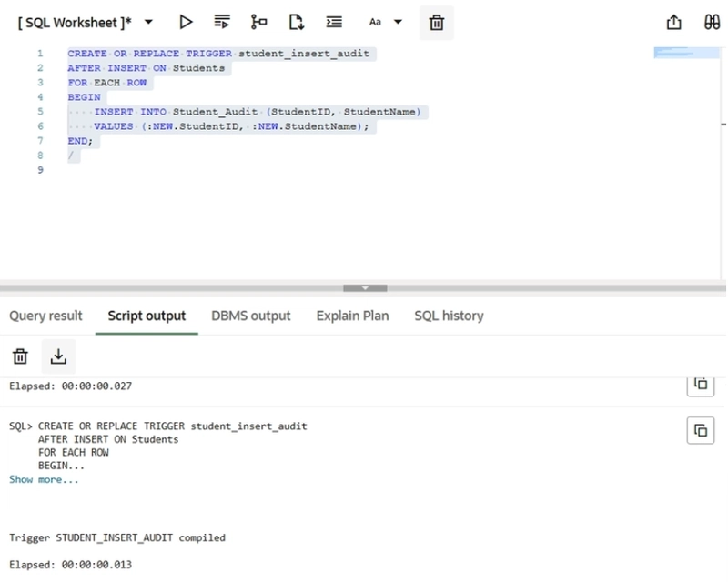This screenshot has width=728, height=582.
Task: Click the binoculars find icon
Action: point(712,23)
